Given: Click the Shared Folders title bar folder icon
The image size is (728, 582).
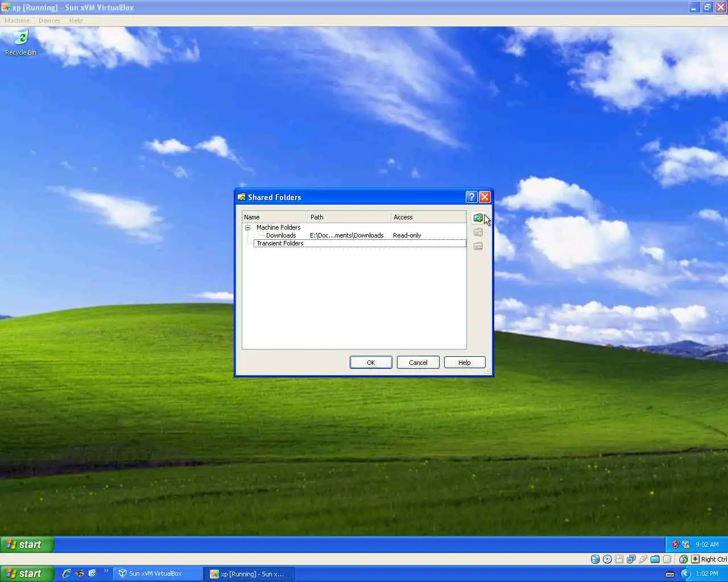Looking at the screenshot, I should (242, 197).
